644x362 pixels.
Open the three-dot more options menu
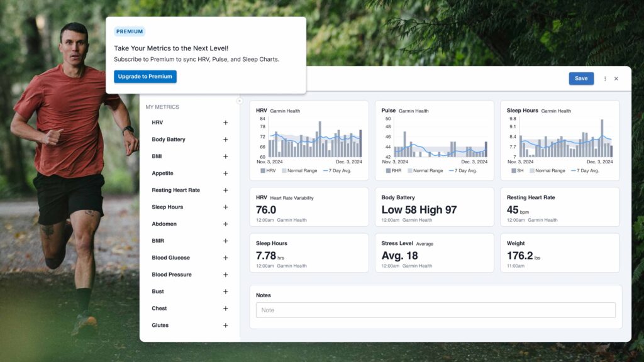pyautogui.click(x=605, y=79)
